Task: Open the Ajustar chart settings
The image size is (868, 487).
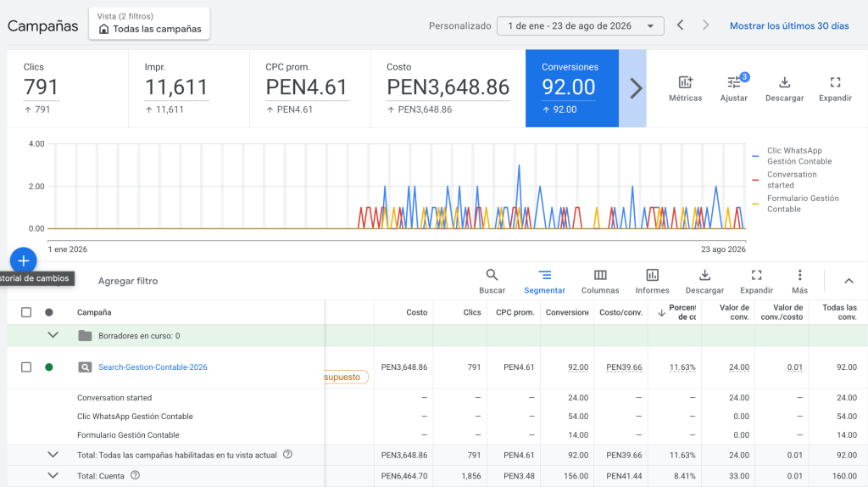Action: 733,88
